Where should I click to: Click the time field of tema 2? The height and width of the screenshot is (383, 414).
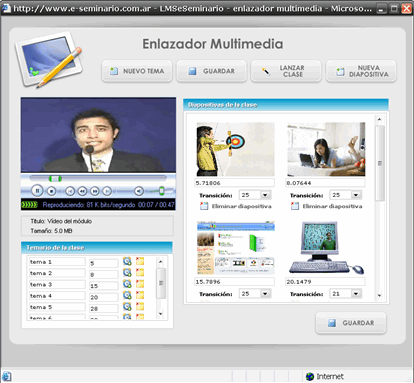pos(104,275)
